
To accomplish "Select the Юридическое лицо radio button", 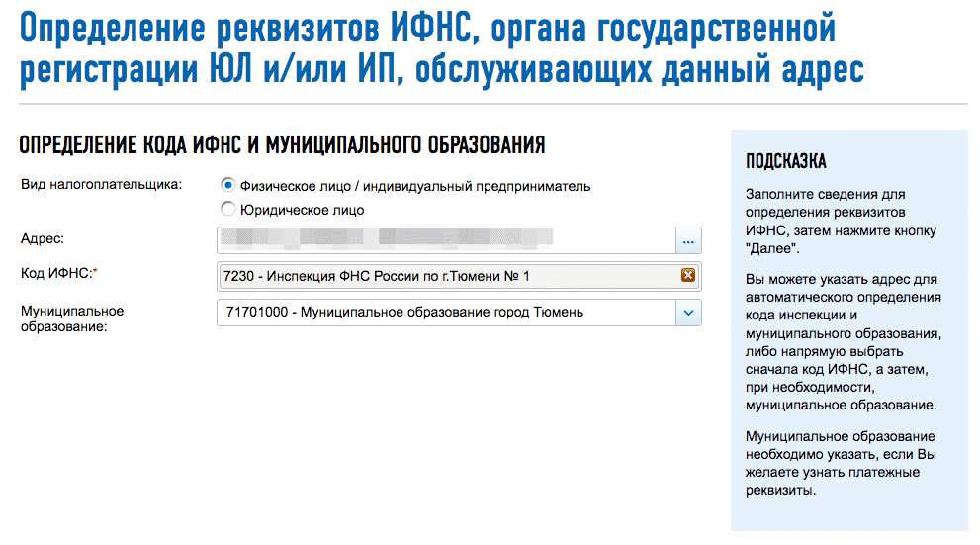I will click(228, 209).
